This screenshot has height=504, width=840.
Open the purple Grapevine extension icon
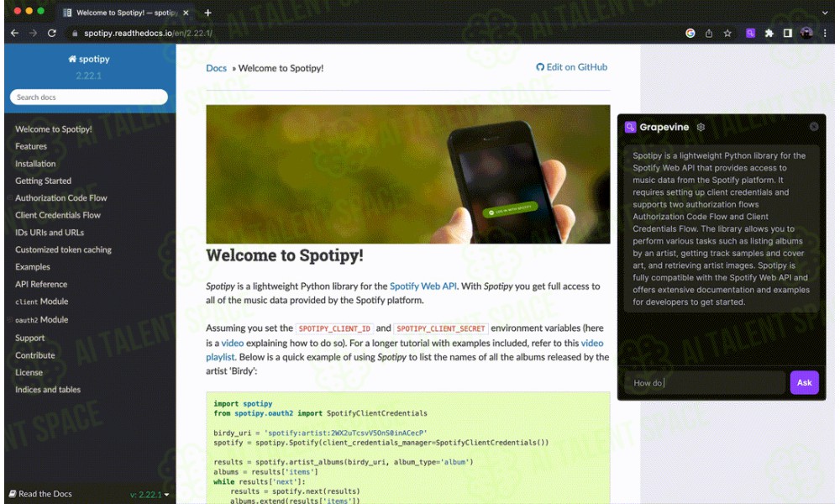point(750,34)
